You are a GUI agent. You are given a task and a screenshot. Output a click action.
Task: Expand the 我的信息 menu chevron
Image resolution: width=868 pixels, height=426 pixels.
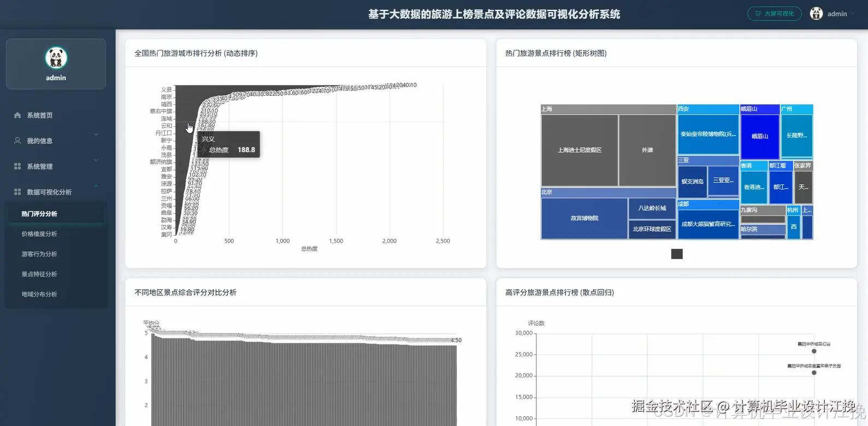pos(96,135)
